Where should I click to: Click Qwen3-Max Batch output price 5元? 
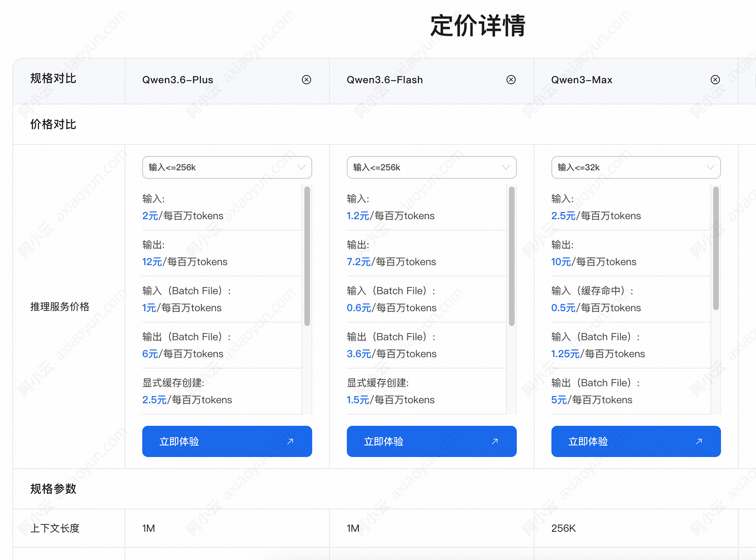(559, 400)
